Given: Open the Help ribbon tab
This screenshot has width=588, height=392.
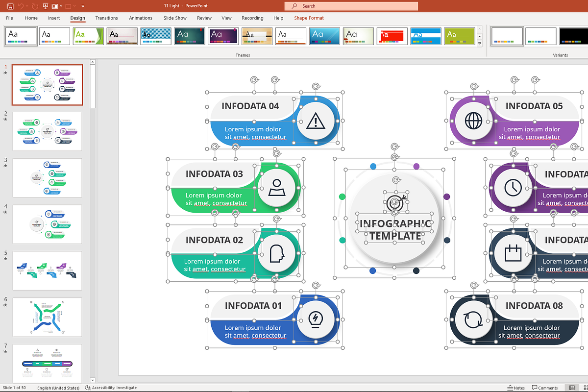Looking at the screenshot, I should click(278, 18).
